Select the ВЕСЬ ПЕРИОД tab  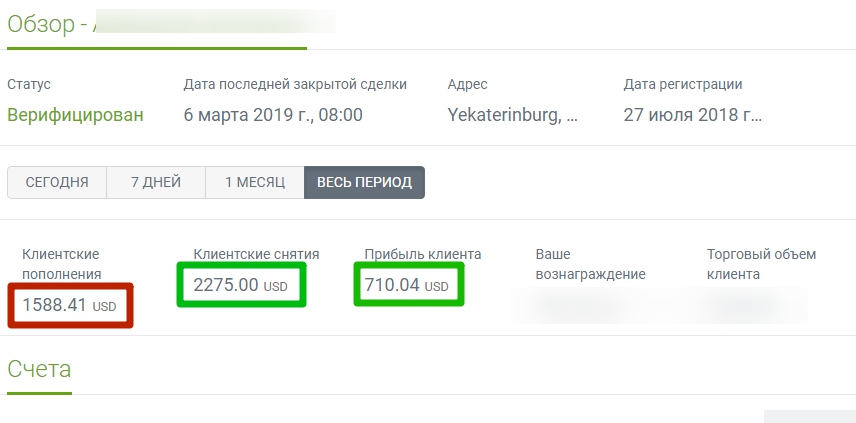(364, 182)
